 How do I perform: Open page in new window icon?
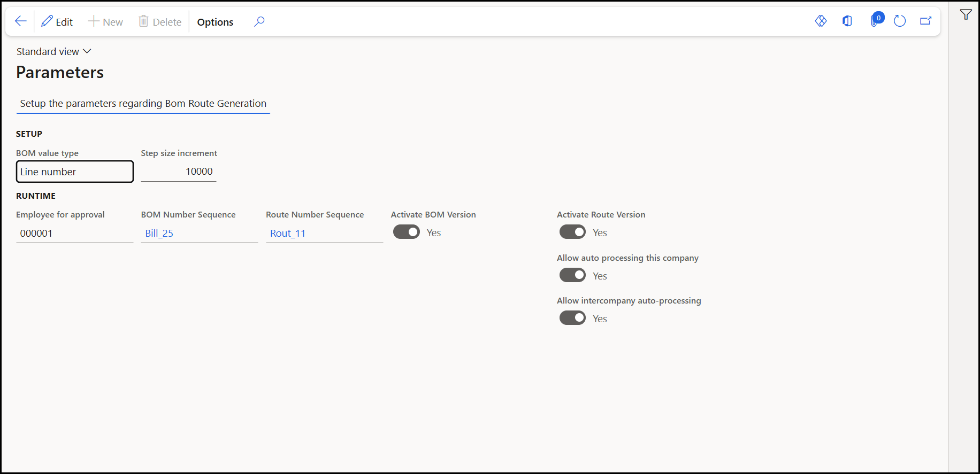coord(926,21)
